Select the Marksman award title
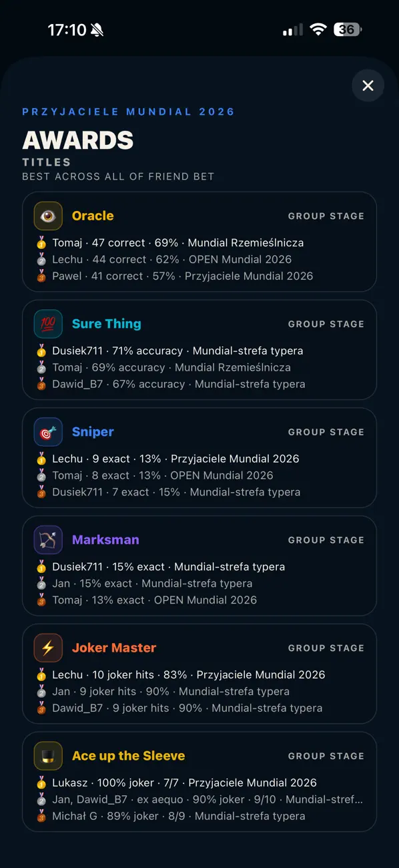Viewport: 399px width, 868px height. (105, 540)
